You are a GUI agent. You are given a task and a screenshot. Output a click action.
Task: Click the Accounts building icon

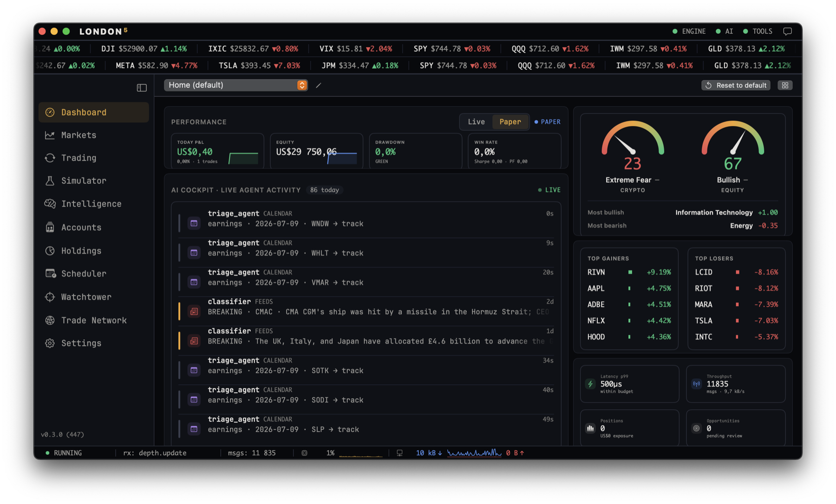click(50, 227)
